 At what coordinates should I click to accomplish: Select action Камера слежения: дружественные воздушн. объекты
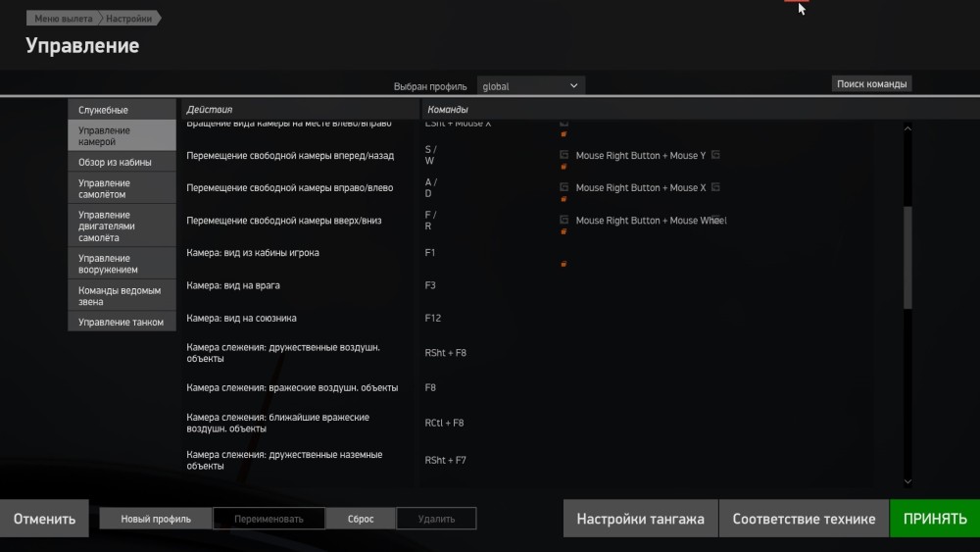coord(283,353)
